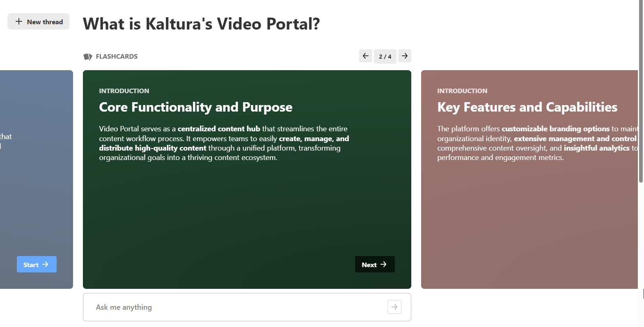This screenshot has width=644, height=327.
Task: Click the vertical page scrollbar thumb
Action: pos(641,91)
